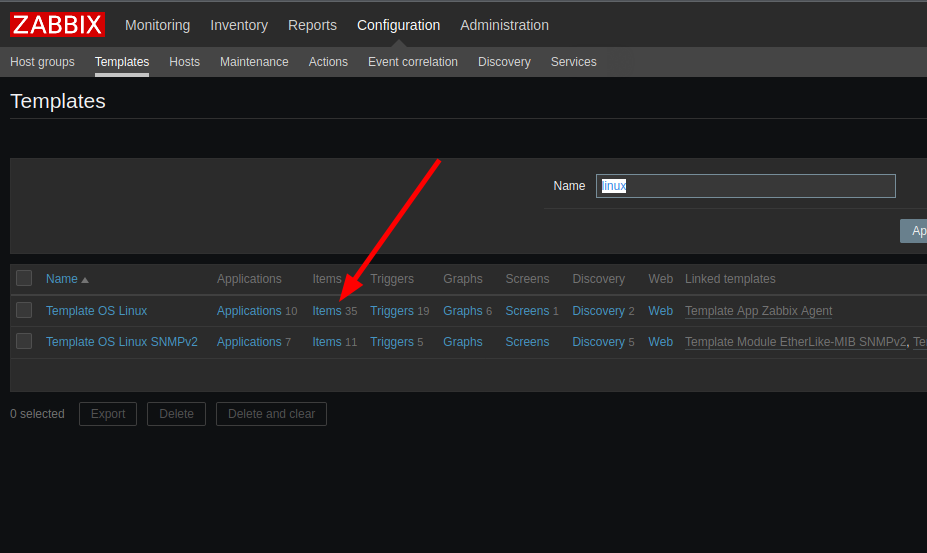The width and height of the screenshot is (927, 553).
Task: Click the Name filter input field
Action: [x=746, y=186]
